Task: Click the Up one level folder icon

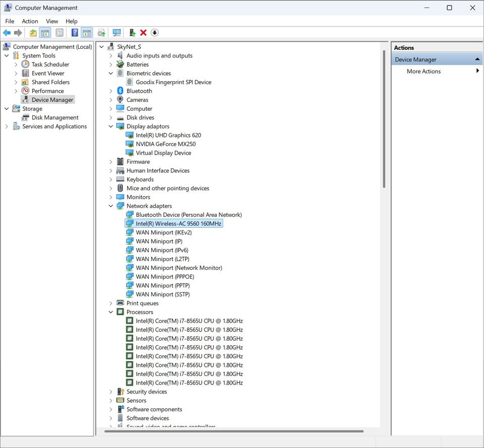Action: pyautogui.click(x=33, y=33)
